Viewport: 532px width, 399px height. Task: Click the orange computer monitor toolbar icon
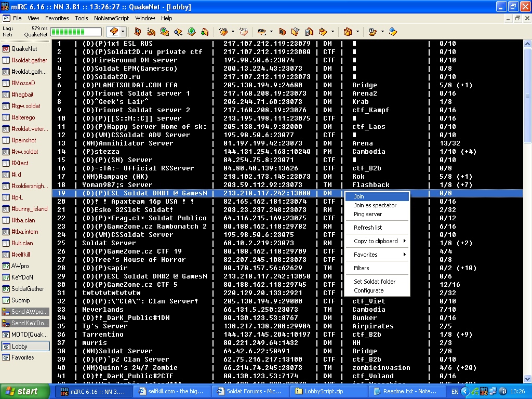pyautogui.click(x=137, y=32)
